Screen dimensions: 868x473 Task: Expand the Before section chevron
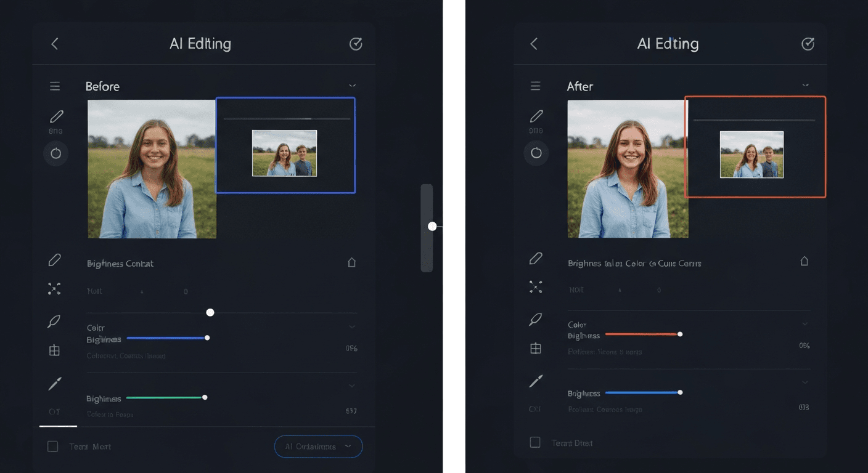[353, 86]
